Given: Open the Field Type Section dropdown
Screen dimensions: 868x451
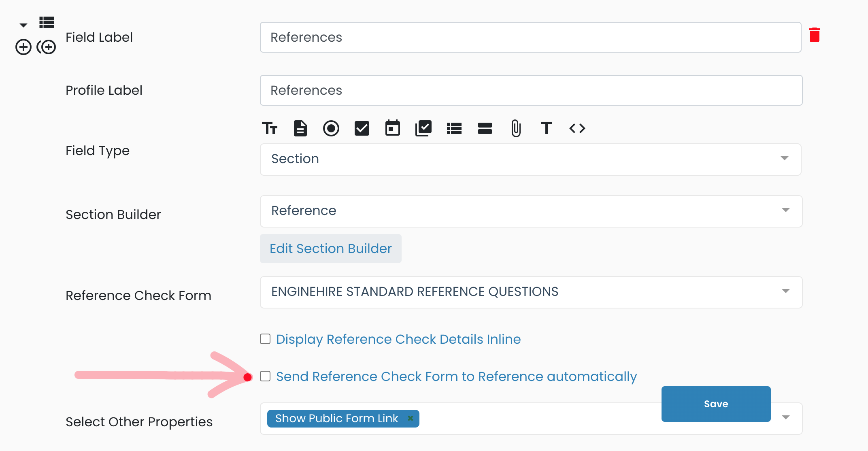Looking at the screenshot, I should point(530,159).
